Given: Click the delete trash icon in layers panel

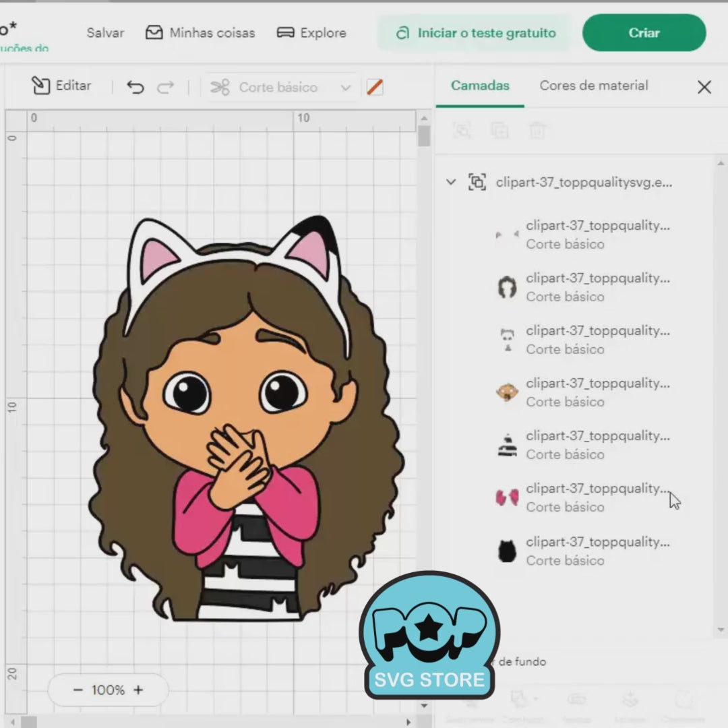Looking at the screenshot, I should click(x=537, y=130).
